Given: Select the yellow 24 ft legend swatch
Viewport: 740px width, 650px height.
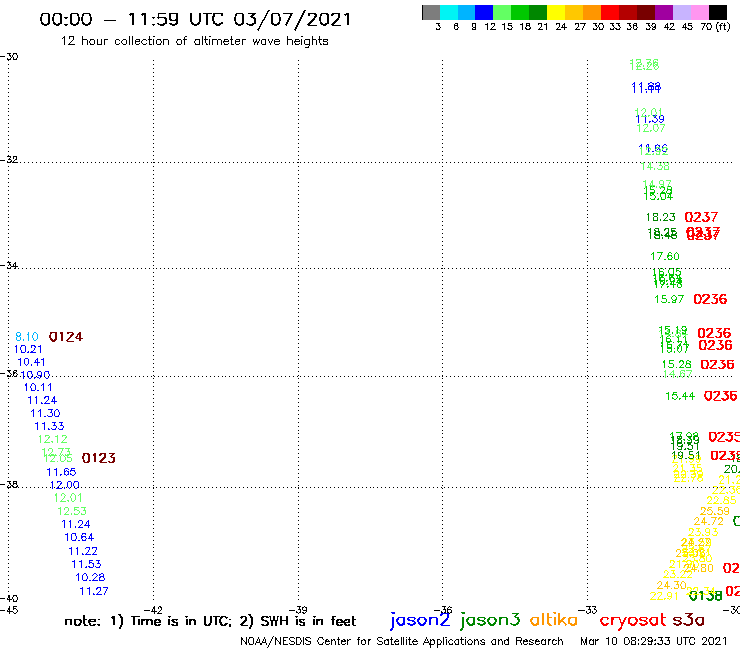Looking at the screenshot, I should click(555, 12).
